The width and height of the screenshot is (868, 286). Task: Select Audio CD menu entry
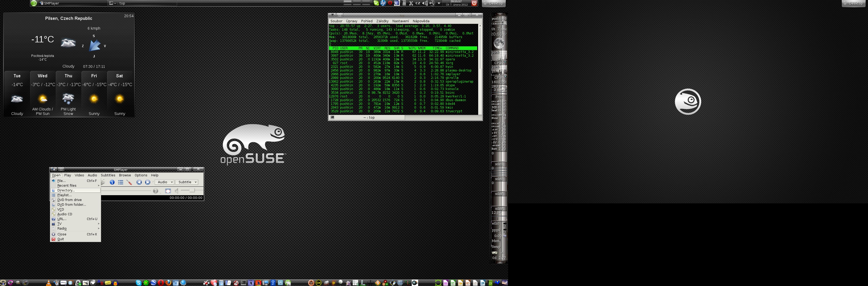pyautogui.click(x=75, y=214)
